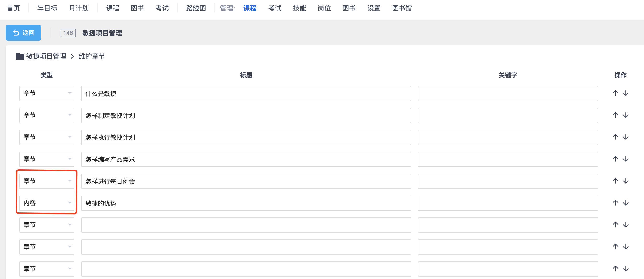Click down arrow of last visible row
Screen dimensions: 644x279
click(x=626, y=269)
